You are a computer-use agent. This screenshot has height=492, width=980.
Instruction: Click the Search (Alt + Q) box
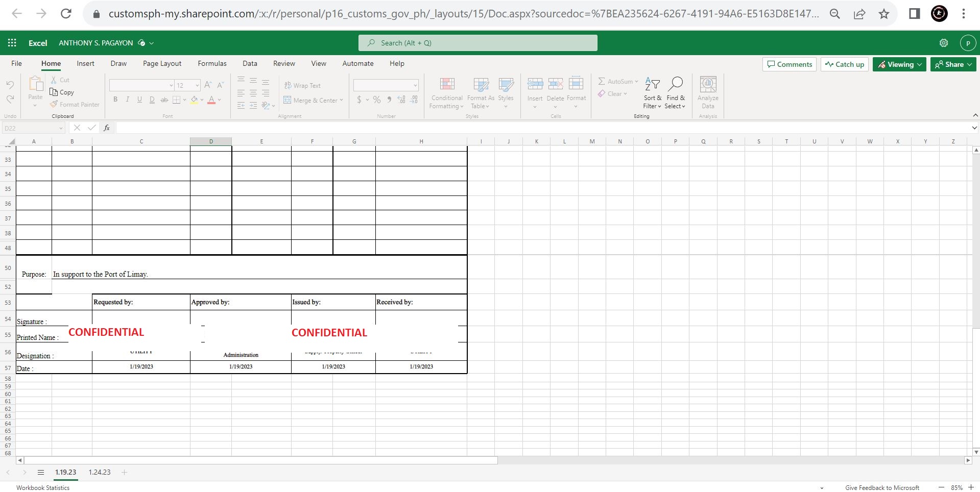click(478, 43)
